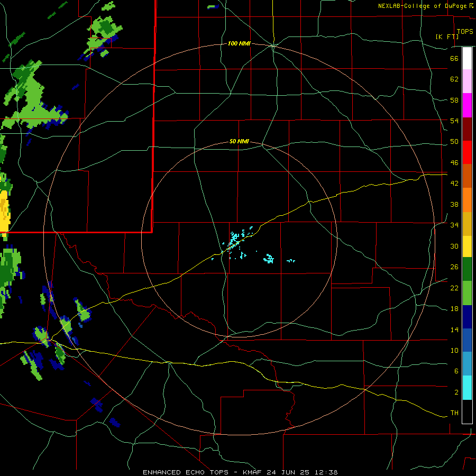
Task: Click the dark red legend swatch
Action: pos(467,129)
